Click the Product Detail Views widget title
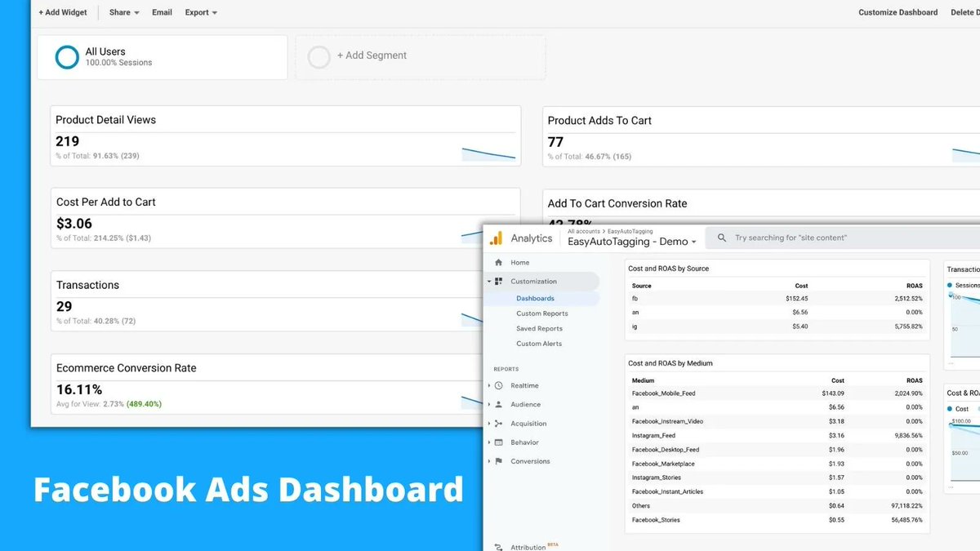This screenshot has width=980, height=551. tap(105, 120)
